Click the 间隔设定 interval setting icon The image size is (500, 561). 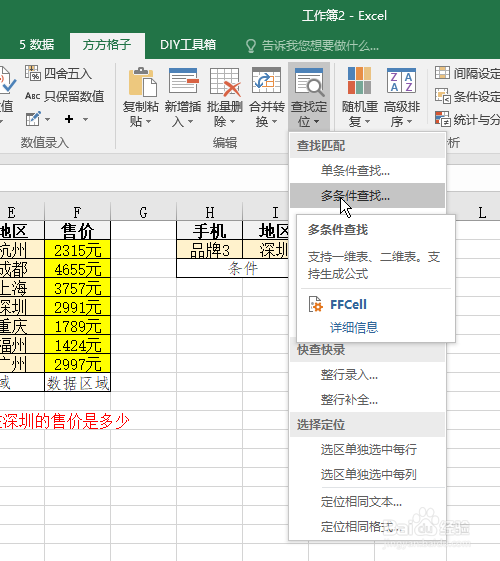coord(442,73)
